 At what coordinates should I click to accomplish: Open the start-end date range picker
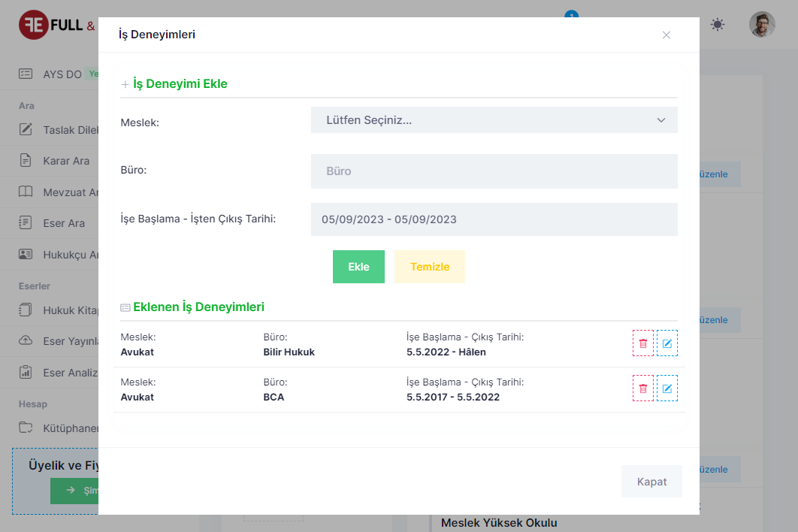tap(494, 219)
